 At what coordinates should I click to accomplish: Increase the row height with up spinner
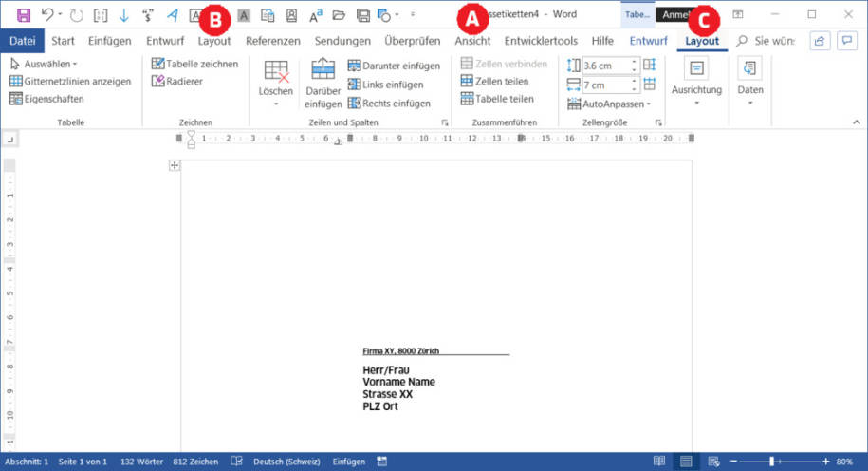(x=635, y=62)
